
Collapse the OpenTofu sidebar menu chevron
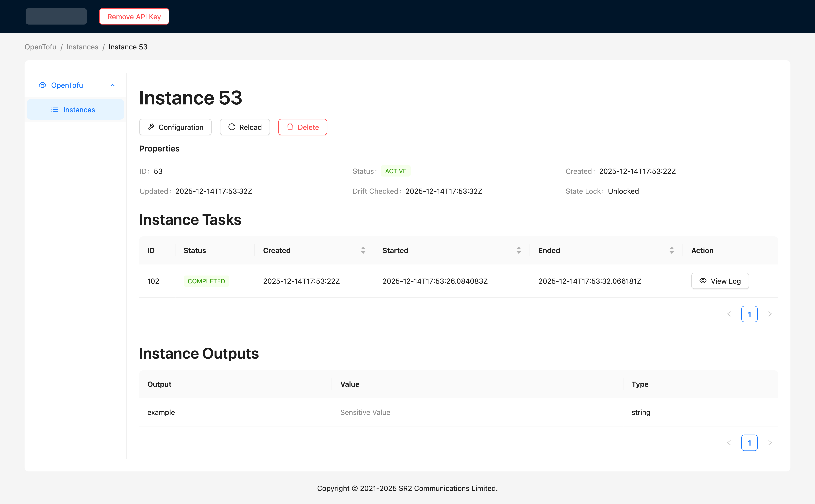point(112,85)
